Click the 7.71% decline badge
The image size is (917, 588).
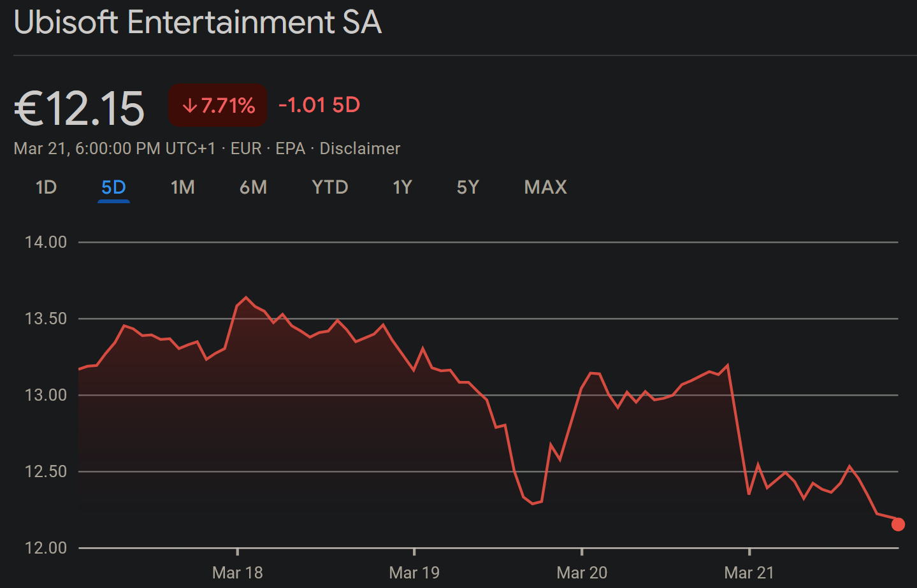point(218,105)
